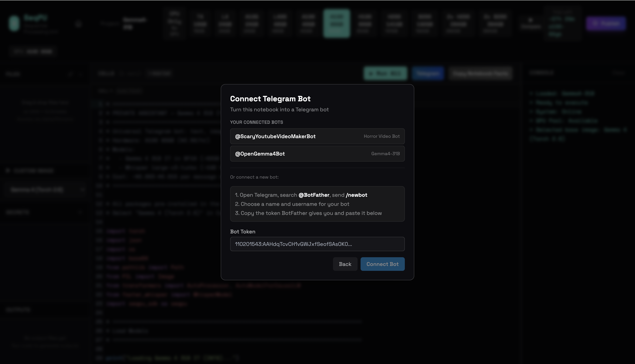
Task: Click the Bot Token input field
Action: 317,244
